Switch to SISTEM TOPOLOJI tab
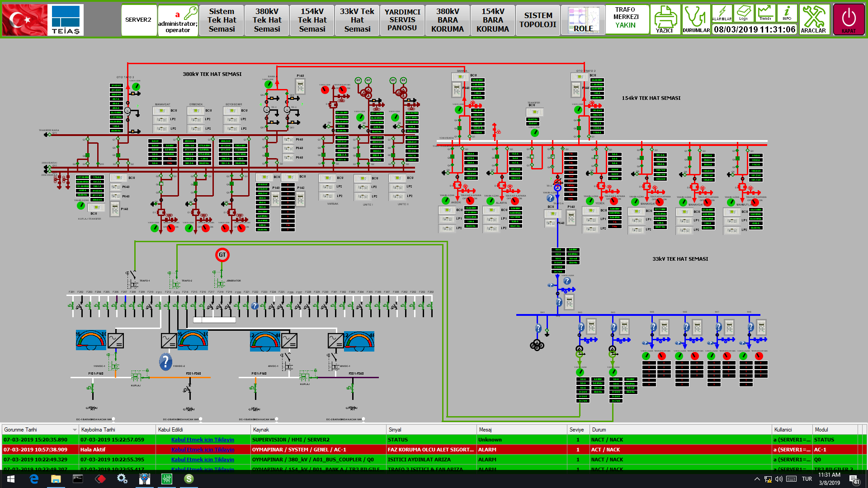 pos(538,20)
